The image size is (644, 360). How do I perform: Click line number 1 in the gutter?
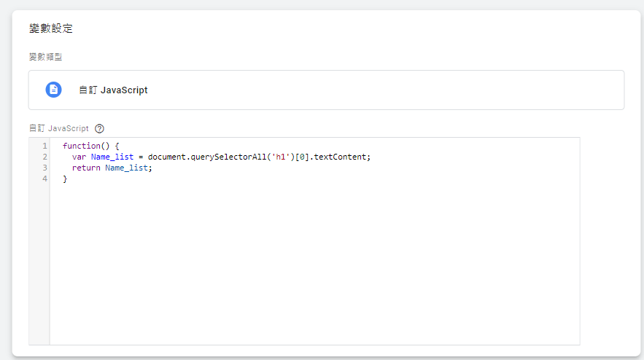(44, 146)
